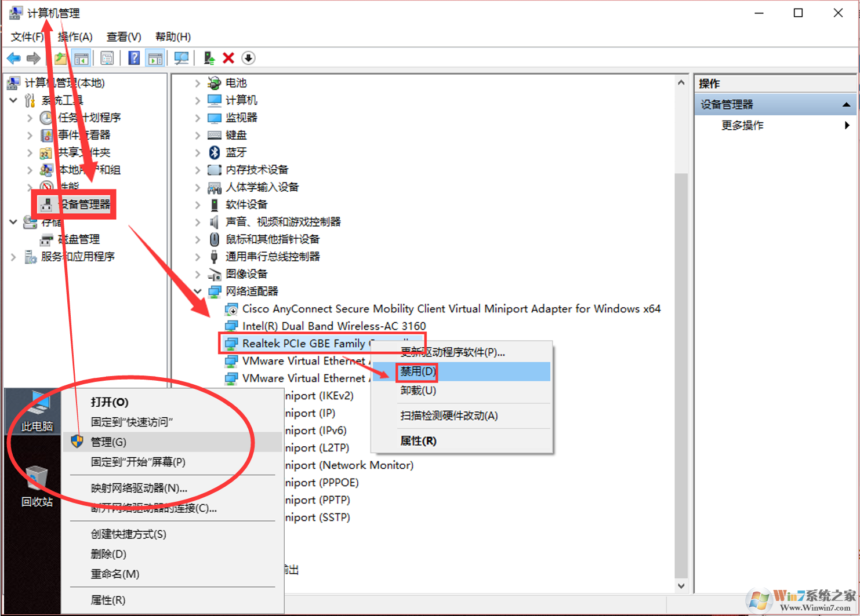The width and height of the screenshot is (860, 616).
Task: Click the Bluetooth device category icon
Action: (x=215, y=152)
